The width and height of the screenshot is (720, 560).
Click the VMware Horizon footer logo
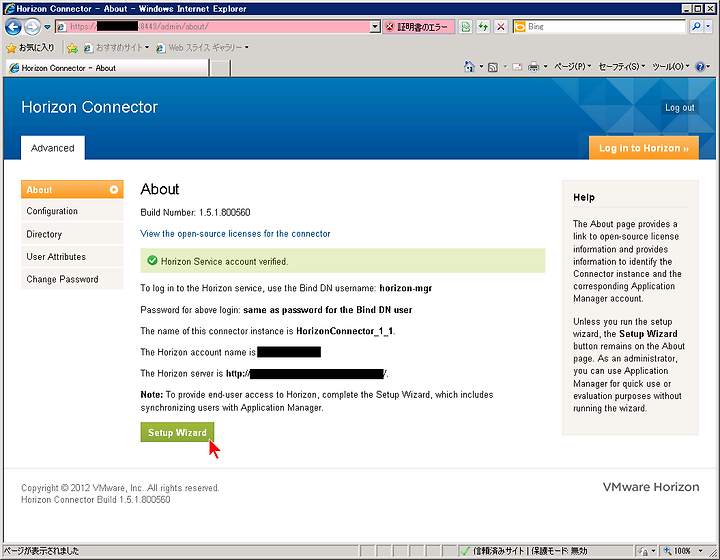click(651, 487)
